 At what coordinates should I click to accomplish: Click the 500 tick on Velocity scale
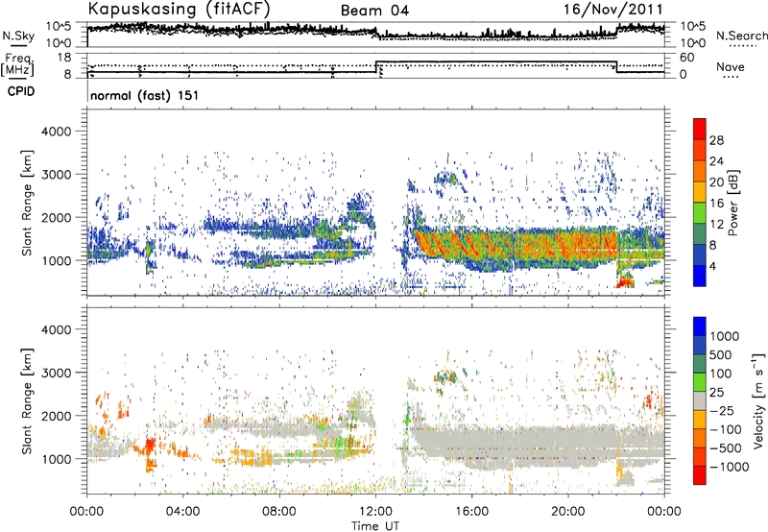point(721,354)
